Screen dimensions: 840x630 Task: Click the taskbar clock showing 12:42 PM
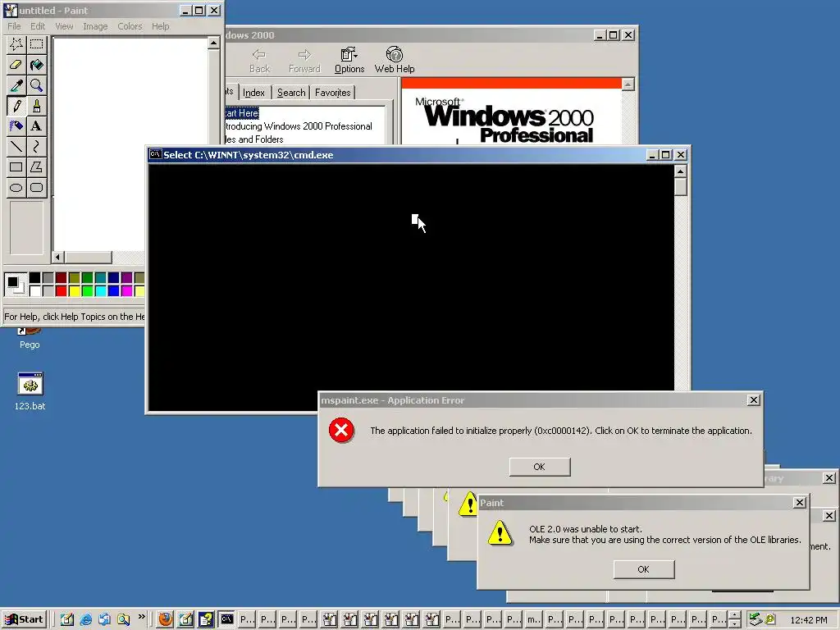click(x=808, y=620)
